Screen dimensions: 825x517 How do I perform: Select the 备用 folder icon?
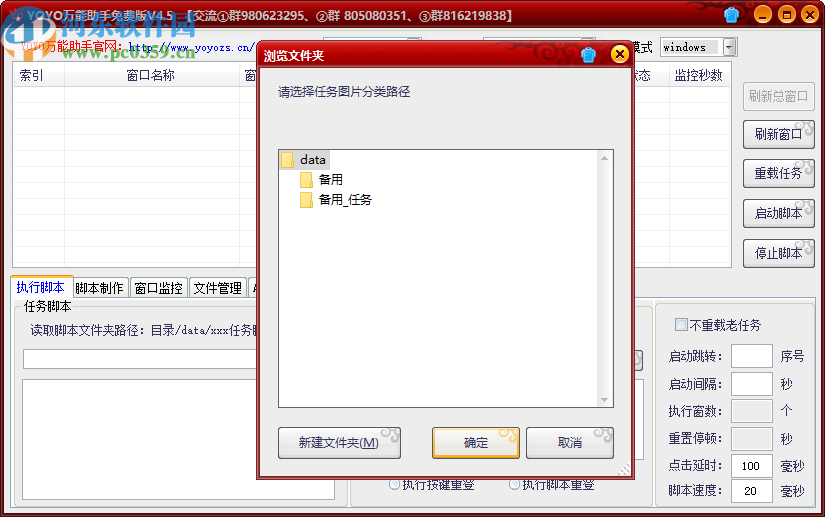pos(306,180)
